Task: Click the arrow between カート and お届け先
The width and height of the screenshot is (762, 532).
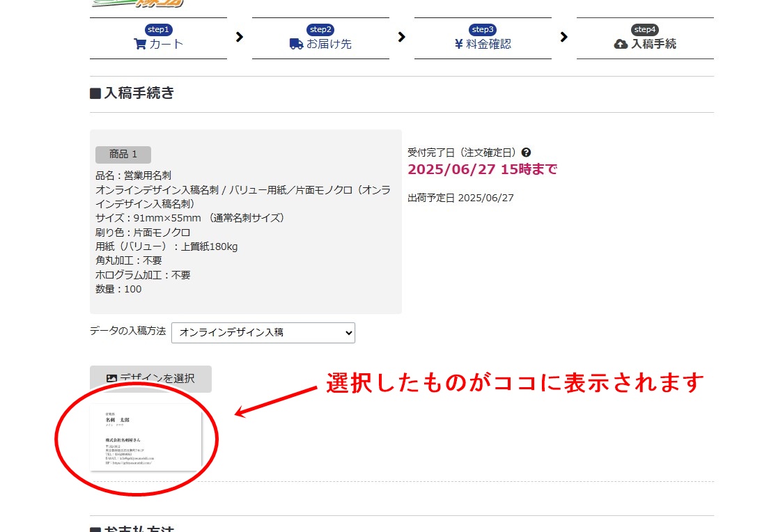Action: [240, 37]
